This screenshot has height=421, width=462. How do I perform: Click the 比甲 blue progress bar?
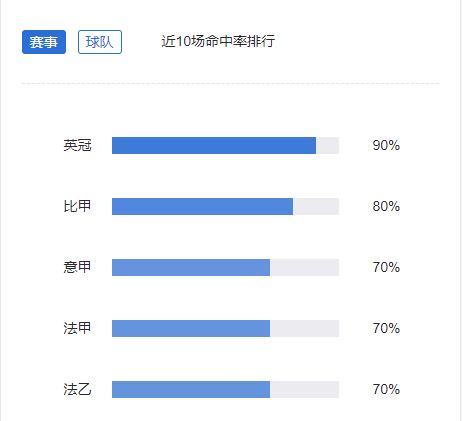(x=203, y=206)
